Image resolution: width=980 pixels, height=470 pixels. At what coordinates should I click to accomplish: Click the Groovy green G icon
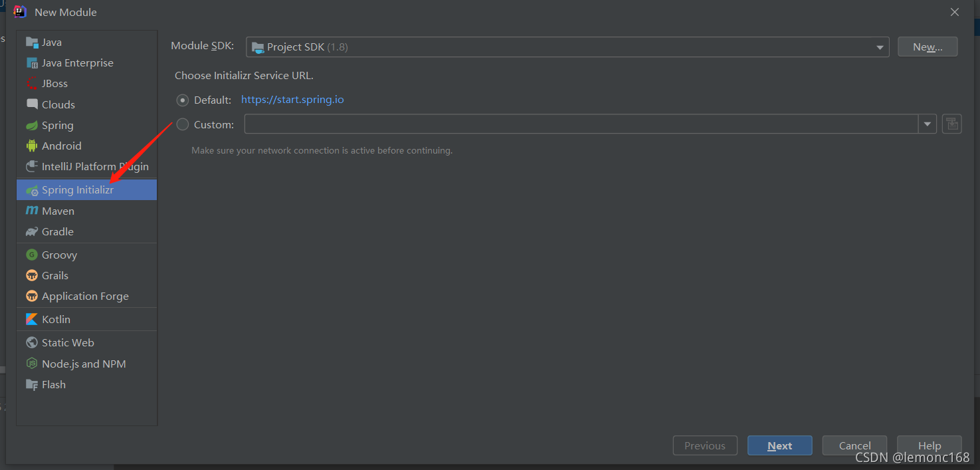pyautogui.click(x=32, y=255)
